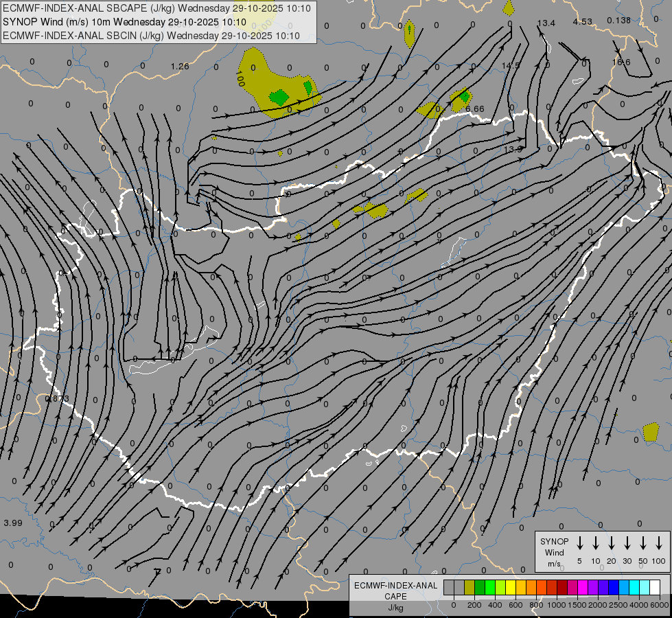Click the 14.5 value on the map
The height and width of the screenshot is (618, 672).
click(511, 66)
